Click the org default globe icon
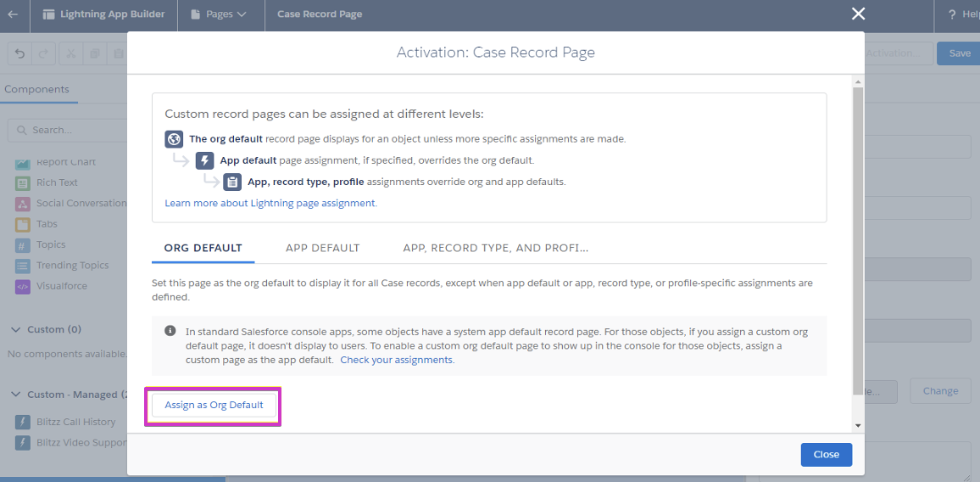 pos(174,139)
